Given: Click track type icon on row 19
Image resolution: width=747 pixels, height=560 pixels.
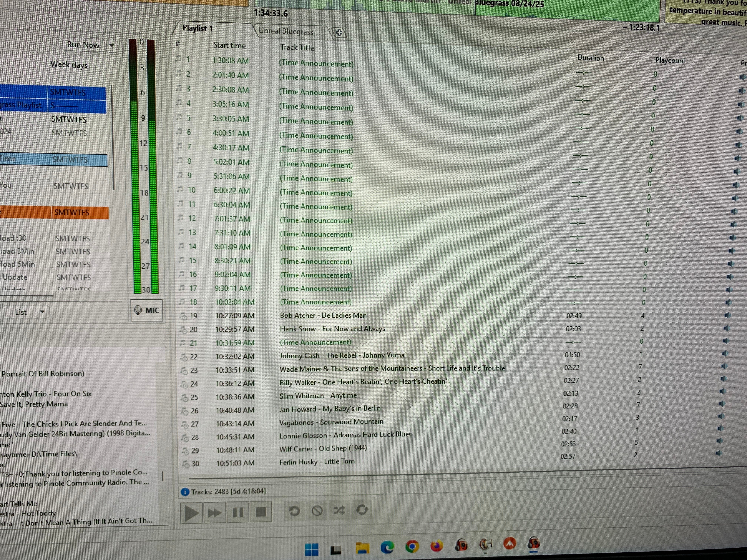Looking at the screenshot, I should [x=183, y=316].
